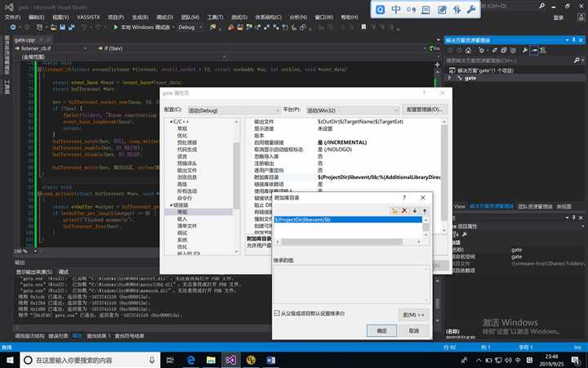Click the Visual Studio taskbar icon
This screenshot has height=368, width=588.
tap(230, 360)
